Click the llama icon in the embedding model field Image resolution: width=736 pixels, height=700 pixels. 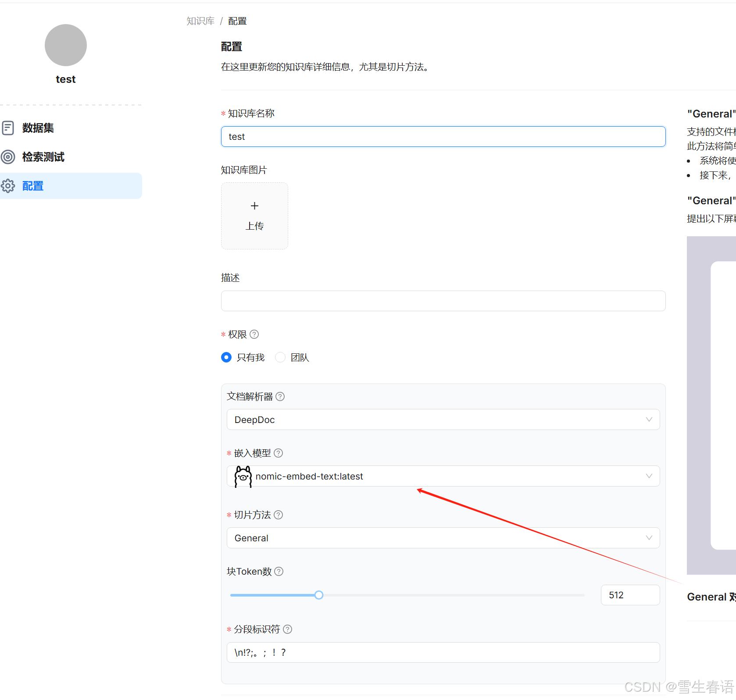point(242,476)
